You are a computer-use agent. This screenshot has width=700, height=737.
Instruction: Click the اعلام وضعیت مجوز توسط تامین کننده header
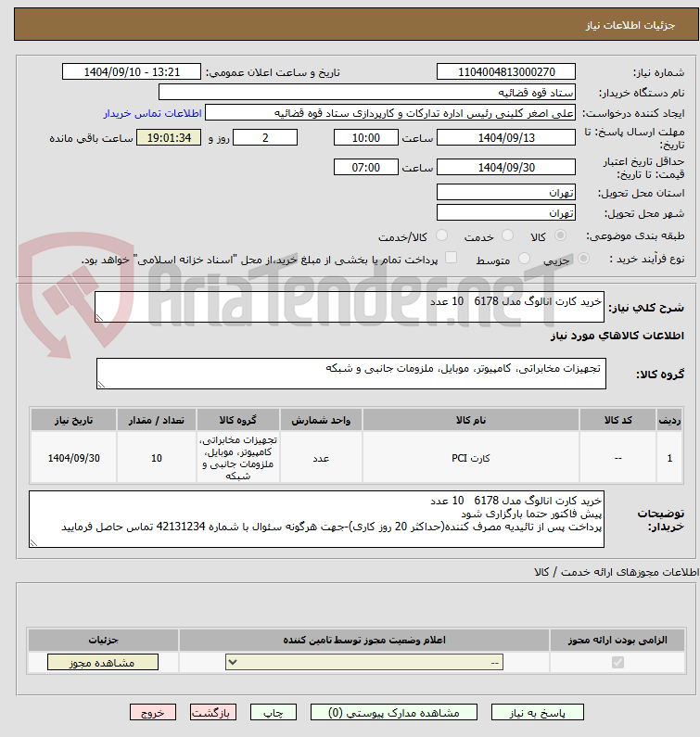(x=364, y=640)
